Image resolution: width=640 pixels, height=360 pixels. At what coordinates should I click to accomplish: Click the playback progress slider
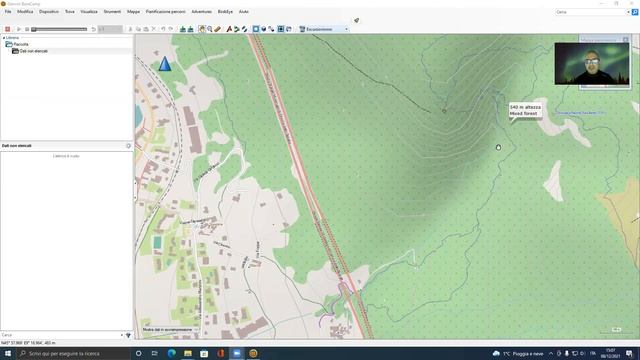pyautogui.click(x=60, y=29)
